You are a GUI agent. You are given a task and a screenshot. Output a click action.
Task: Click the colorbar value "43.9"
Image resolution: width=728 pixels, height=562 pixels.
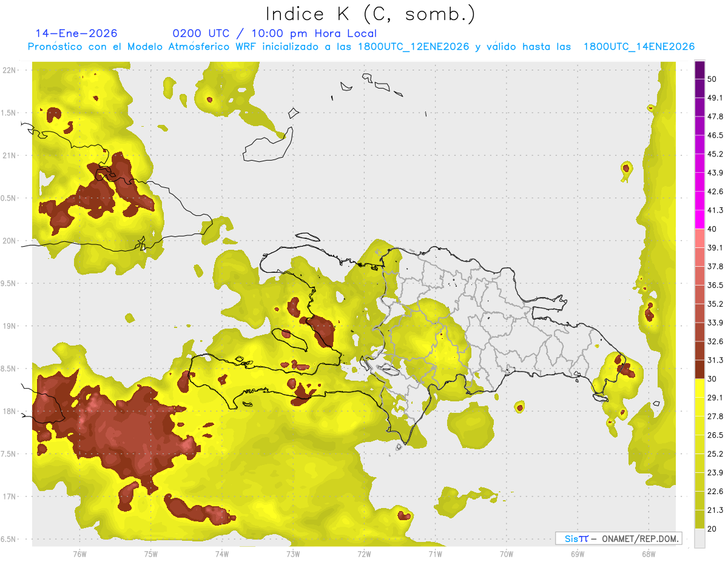(715, 173)
